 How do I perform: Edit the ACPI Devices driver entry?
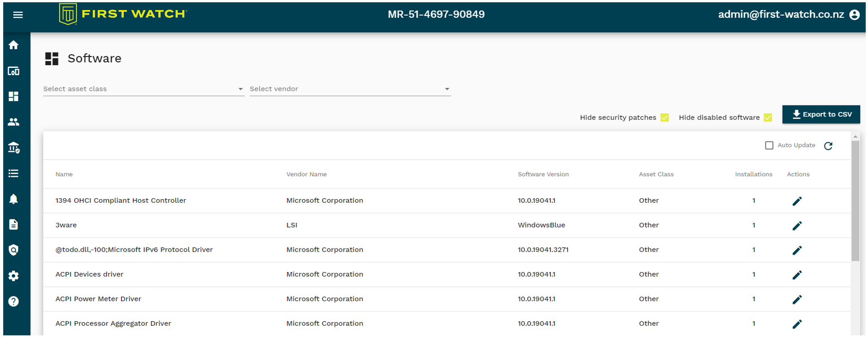797,275
